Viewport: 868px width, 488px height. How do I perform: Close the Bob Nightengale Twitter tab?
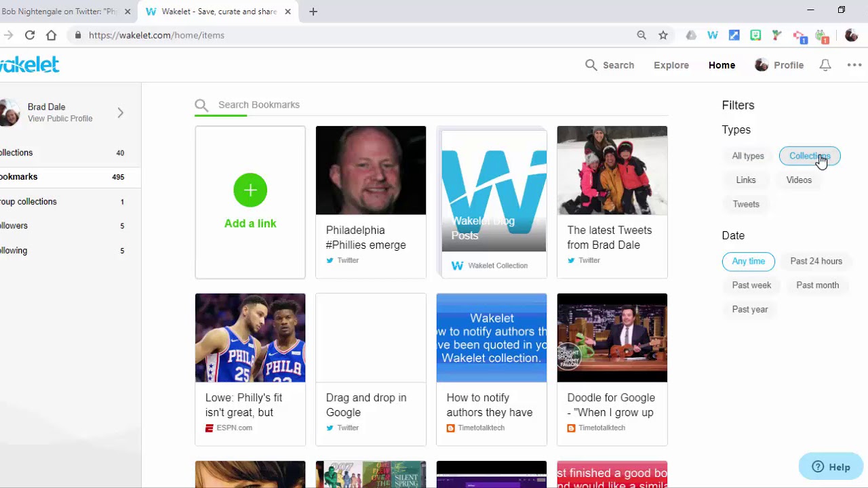point(127,12)
